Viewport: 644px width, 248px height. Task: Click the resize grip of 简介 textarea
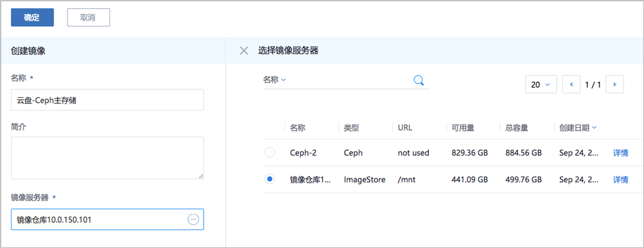point(201,176)
